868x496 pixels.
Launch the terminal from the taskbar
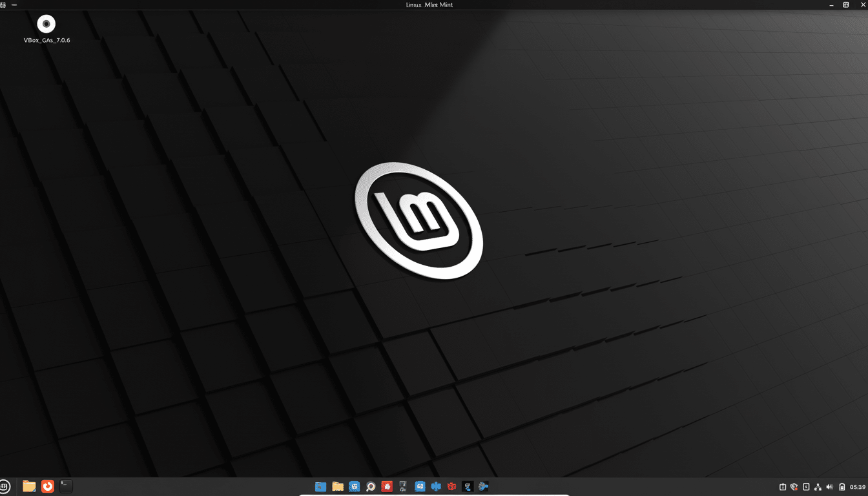(x=65, y=486)
